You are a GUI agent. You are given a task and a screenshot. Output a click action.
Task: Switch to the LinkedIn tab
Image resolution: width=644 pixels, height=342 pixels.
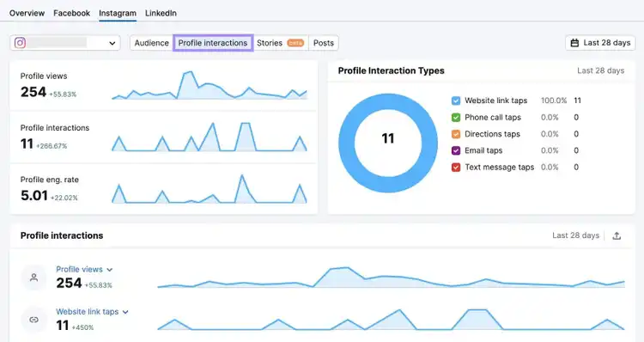pyautogui.click(x=161, y=13)
